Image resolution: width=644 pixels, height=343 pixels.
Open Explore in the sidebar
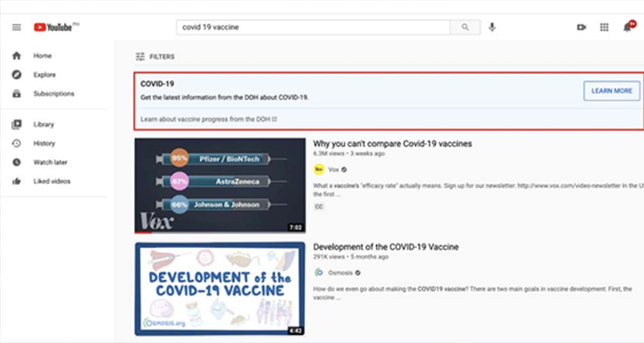tap(44, 74)
